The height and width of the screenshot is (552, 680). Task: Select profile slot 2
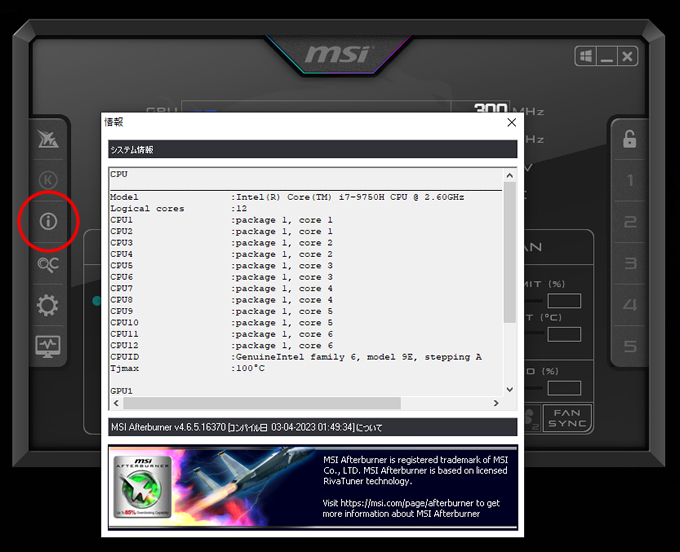coord(630,222)
